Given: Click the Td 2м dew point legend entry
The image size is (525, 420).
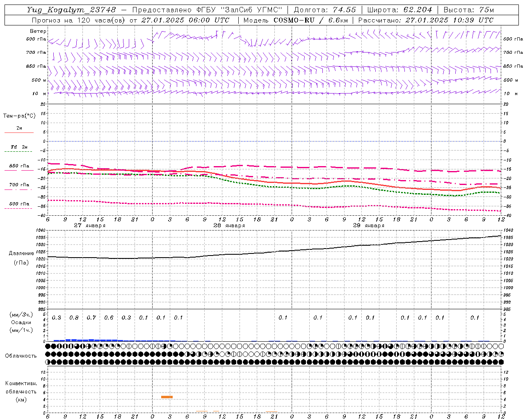Looking at the screenshot, I should pos(19,147).
